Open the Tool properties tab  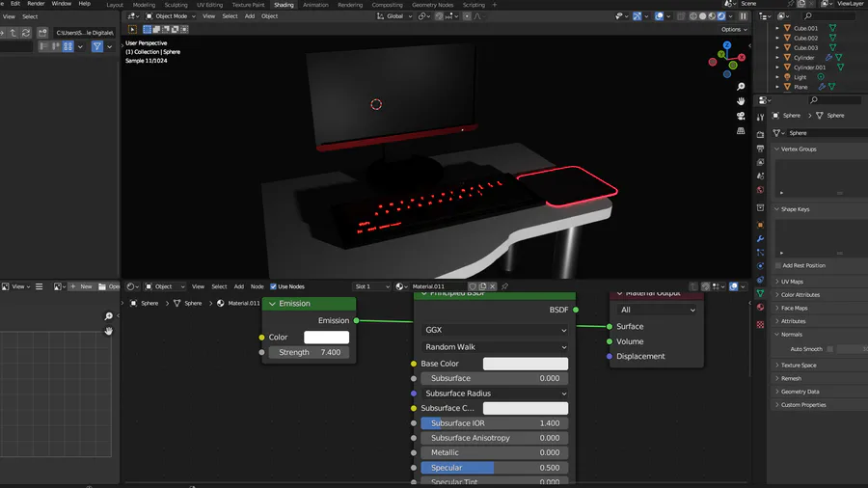click(x=760, y=118)
